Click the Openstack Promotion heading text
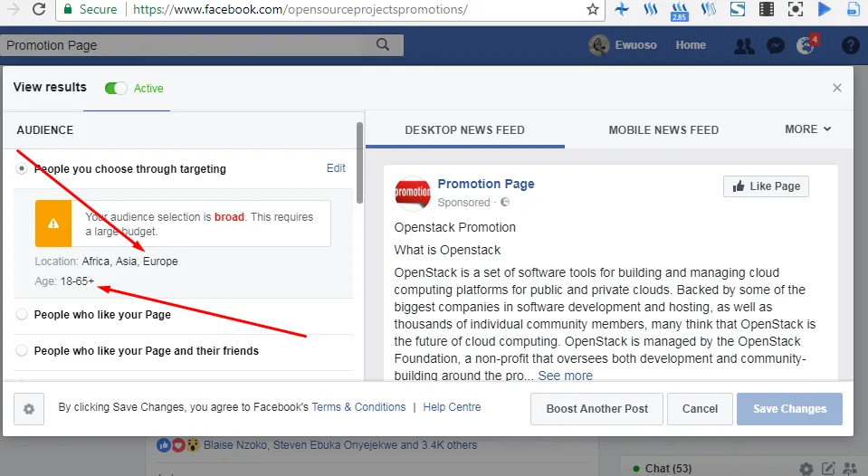Image resolution: width=868 pixels, height=476 pixels. coord(454,227)
